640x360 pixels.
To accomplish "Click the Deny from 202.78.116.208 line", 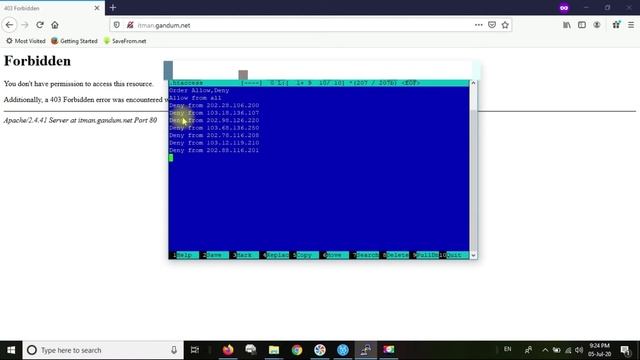I will [214, 135].
